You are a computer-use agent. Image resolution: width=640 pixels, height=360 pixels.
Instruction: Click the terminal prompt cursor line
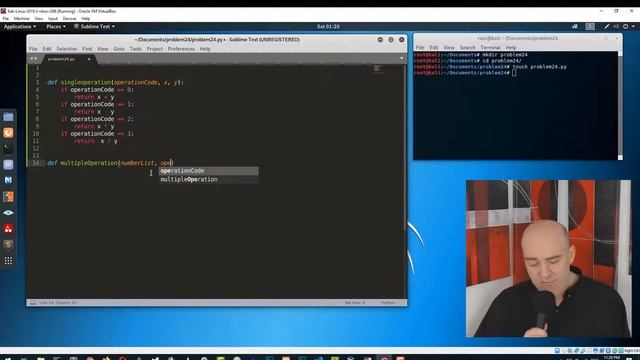[465, 73]
